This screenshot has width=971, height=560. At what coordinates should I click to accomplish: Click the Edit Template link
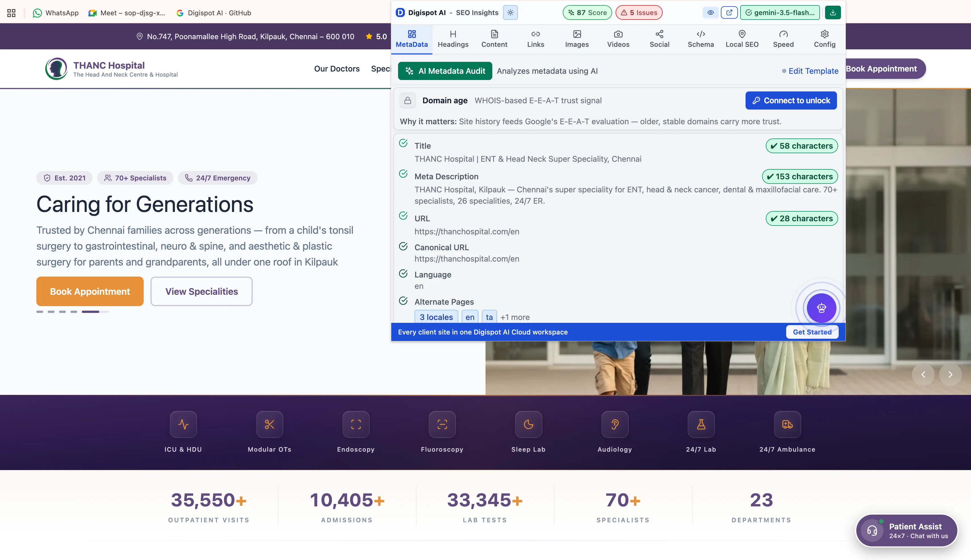tap(810, 71)
